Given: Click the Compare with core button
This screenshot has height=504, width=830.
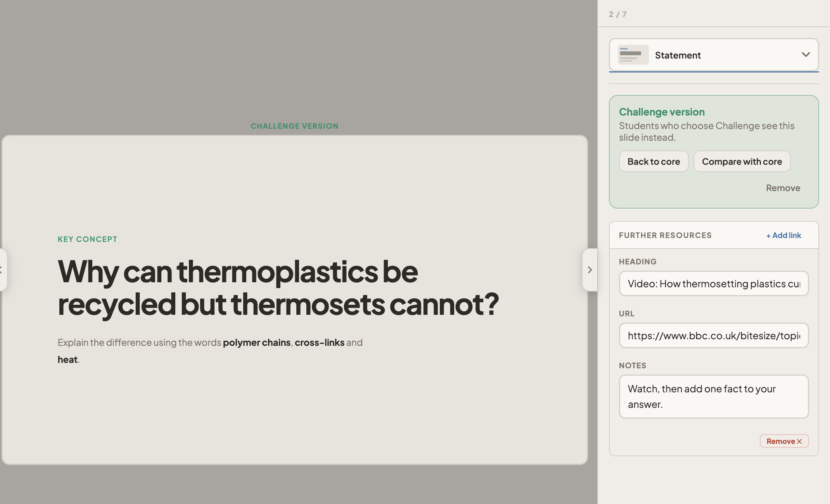Looking at the screenshot, I should 742,161.
